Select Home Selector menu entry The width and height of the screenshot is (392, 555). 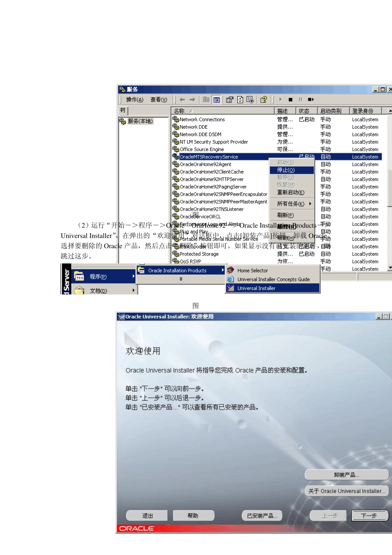point(272,270)
